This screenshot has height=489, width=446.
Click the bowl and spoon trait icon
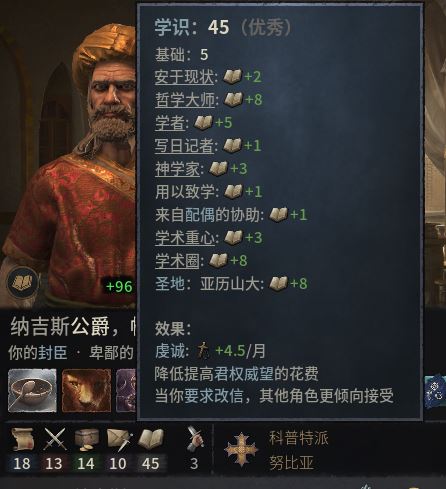[x=32, y=390]
